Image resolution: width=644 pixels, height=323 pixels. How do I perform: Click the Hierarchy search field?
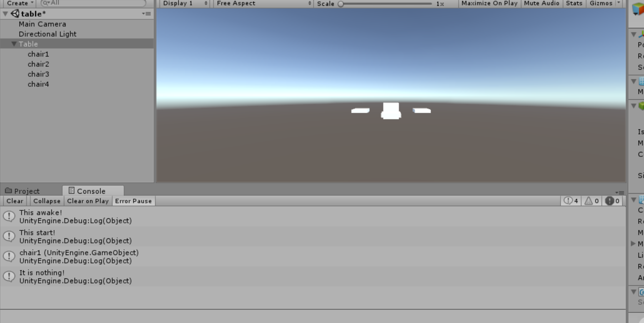pyautogui.click(x=93, y=3)
